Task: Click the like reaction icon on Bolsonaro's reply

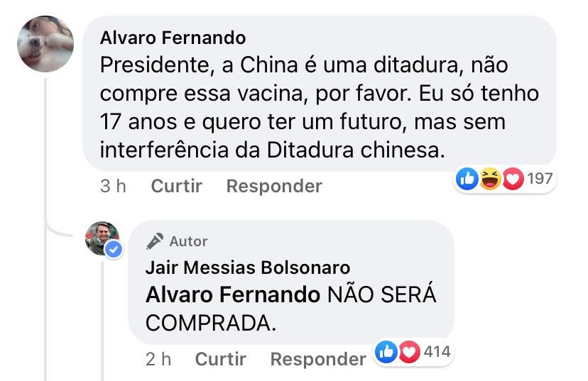Action: pyautogui.click(x=386, y=352)
